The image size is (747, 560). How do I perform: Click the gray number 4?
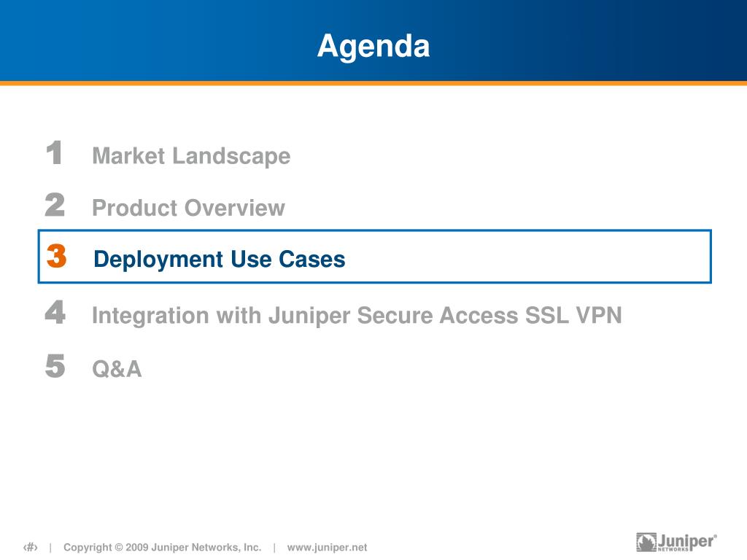(x=55, y=312)
